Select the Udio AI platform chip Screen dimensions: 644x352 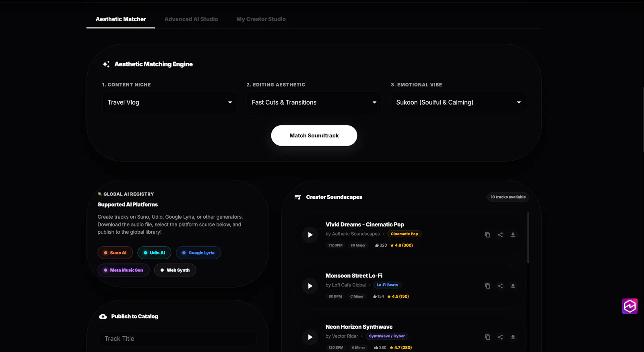tap(154, 253)
